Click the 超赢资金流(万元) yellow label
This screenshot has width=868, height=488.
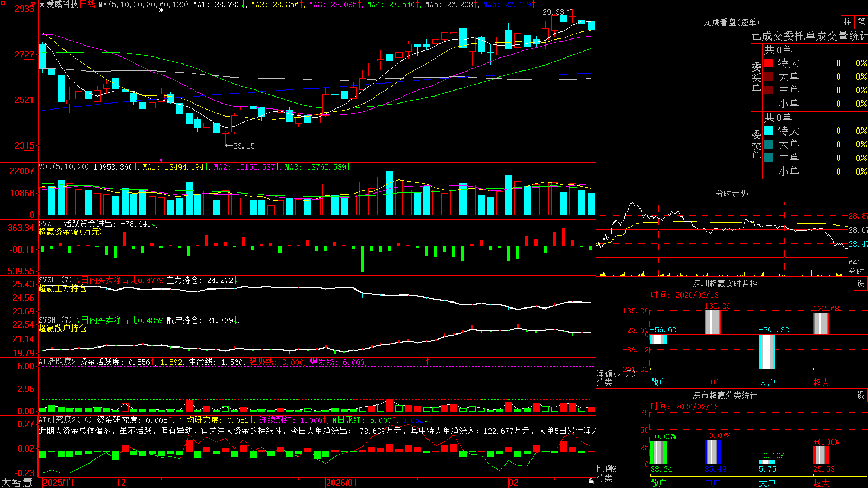point(70,232)
